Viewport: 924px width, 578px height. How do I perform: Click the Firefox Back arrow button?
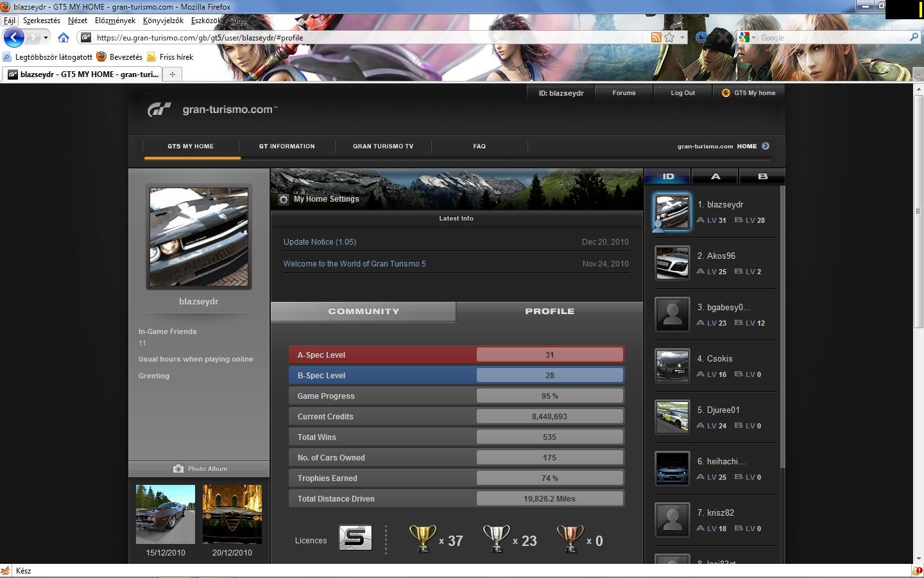13,37
